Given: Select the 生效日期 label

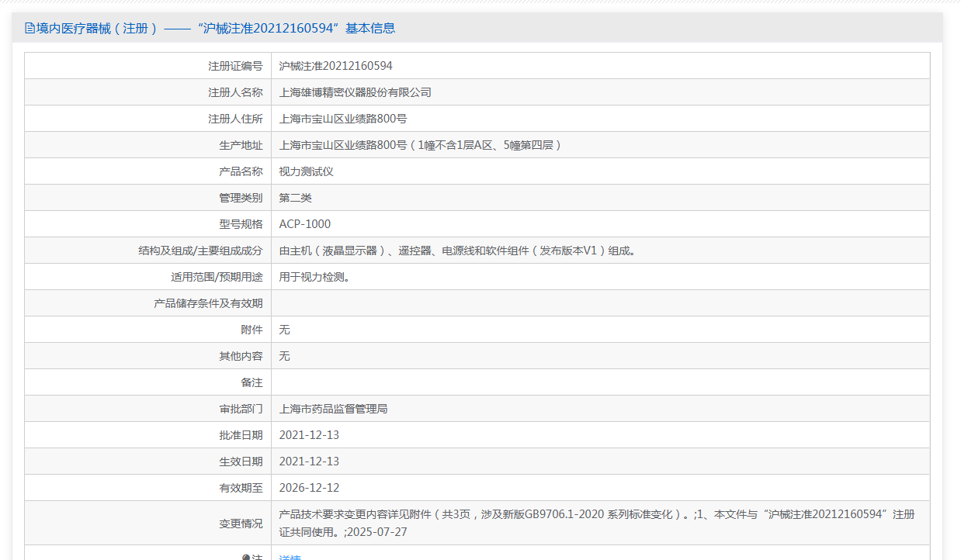Looking at the screenshot, I should (x=241, y=461).
